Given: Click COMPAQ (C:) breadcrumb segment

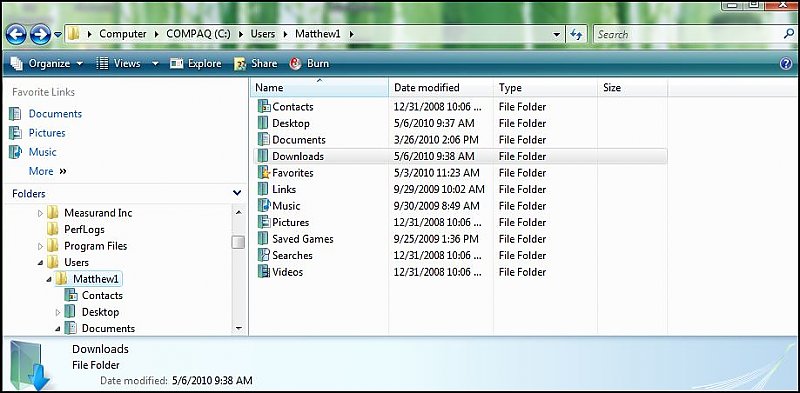Looking at the screenshot, I should 198,34.
